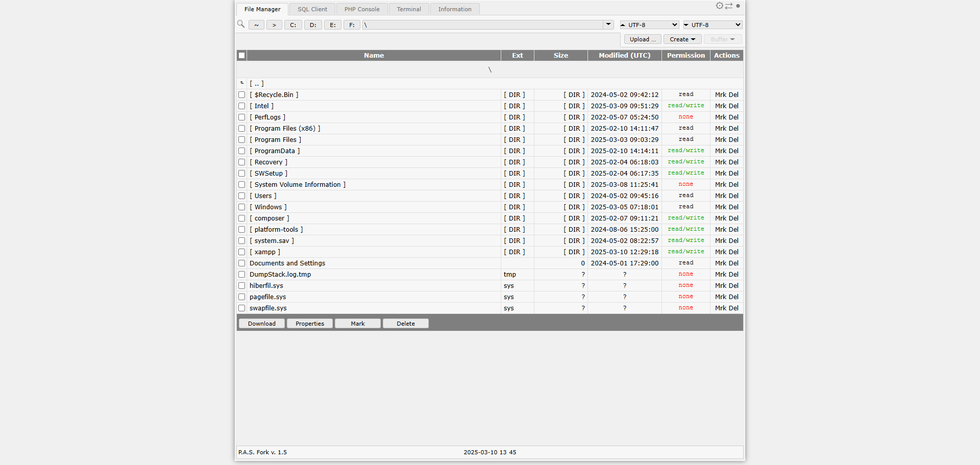Open the home directory using tilde icon

[256, 25]
